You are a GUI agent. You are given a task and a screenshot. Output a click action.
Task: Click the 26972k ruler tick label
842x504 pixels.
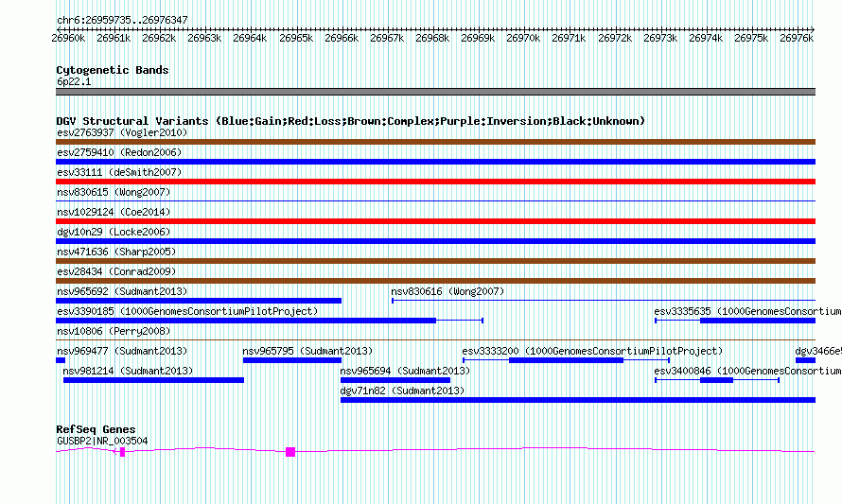(x=615, y=38)
